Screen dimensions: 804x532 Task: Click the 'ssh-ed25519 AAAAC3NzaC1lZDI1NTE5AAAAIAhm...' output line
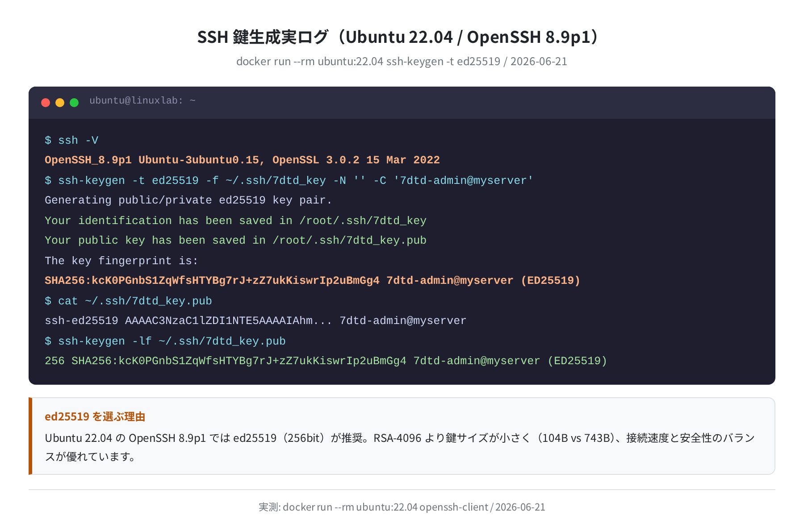pos(255,321)
